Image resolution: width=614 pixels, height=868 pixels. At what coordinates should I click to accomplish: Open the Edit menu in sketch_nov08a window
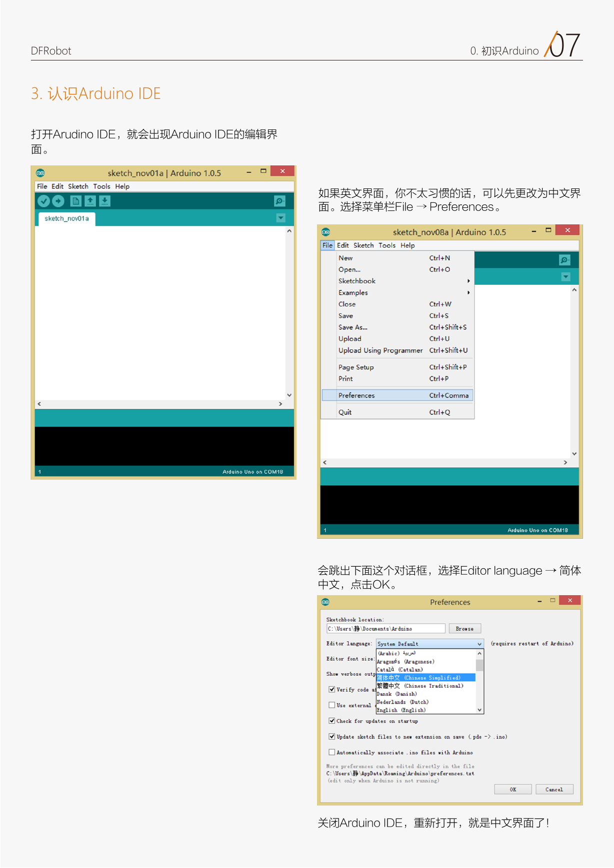343,245
